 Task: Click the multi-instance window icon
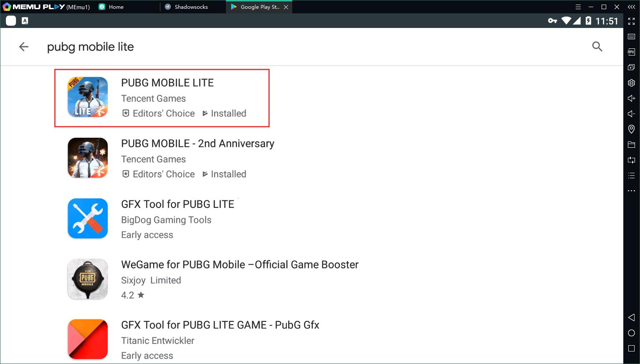tap(631, 67)
